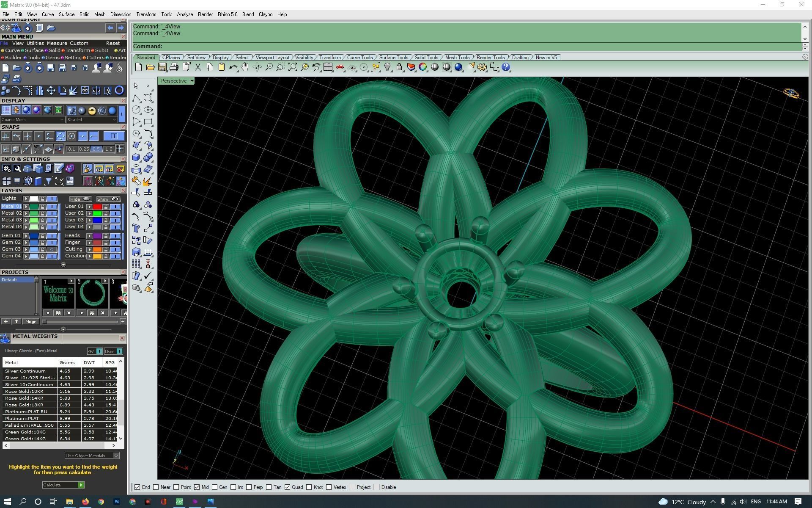
Task: Open the gear Options icon in the toolbar
Action: click(x=482, y=67)
